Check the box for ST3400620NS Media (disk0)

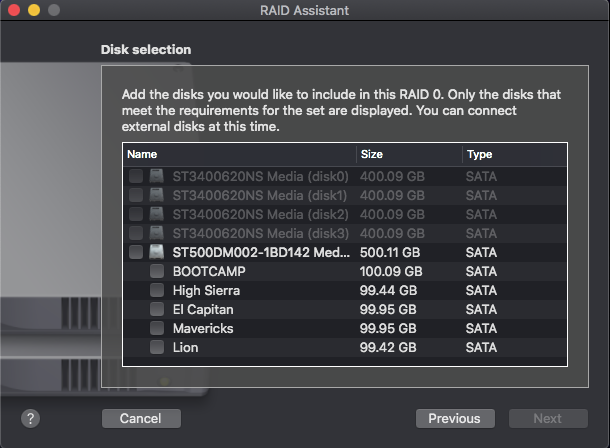pyautogui.click(x=136, y=176)
